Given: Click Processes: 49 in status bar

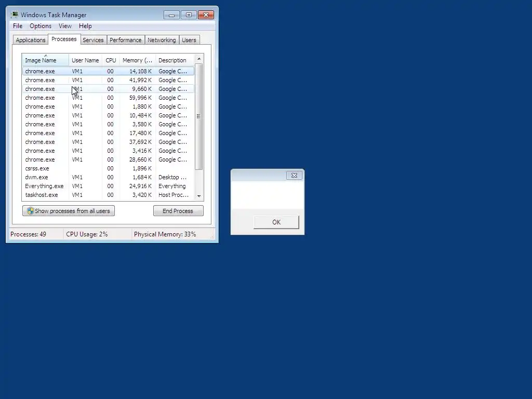Looking at the screenshot, I should coord(28,234).
